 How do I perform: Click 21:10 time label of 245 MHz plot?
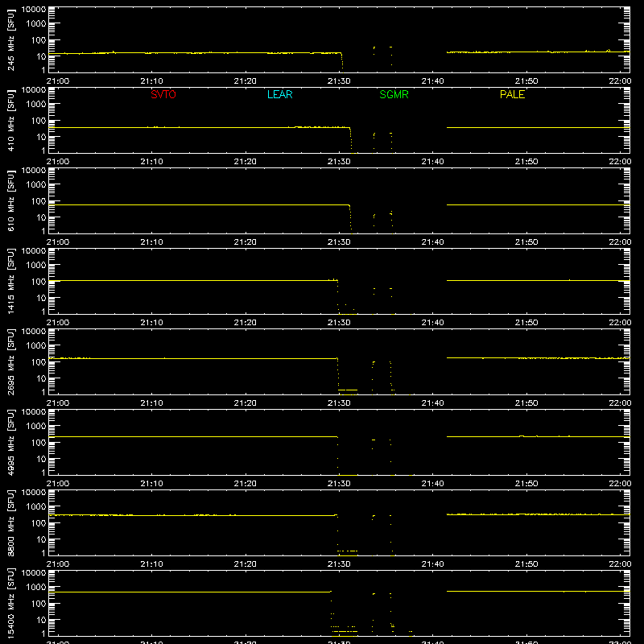(151, 81)
